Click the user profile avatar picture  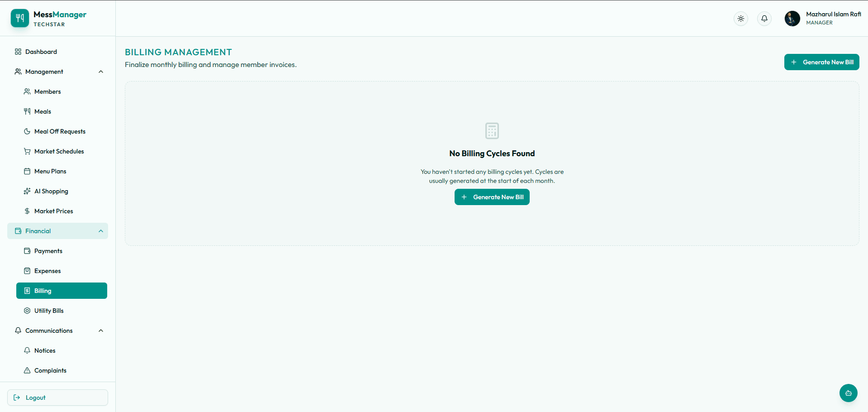792,19
